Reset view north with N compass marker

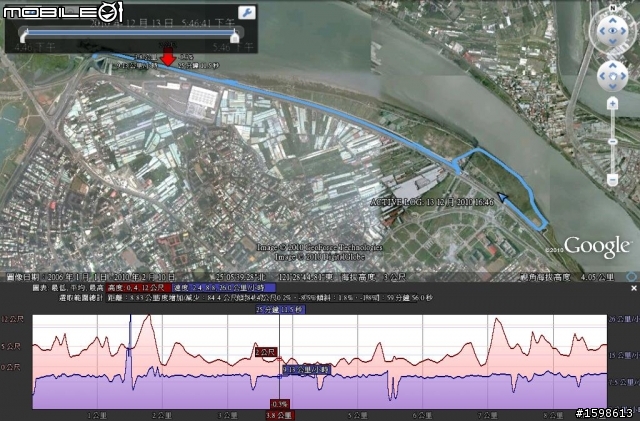coord(612,8)
